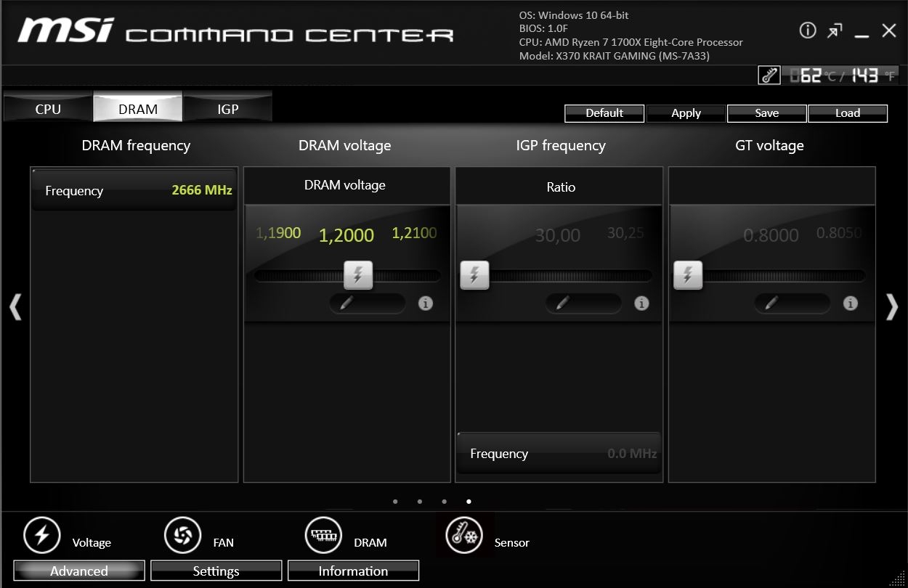
Task: Switch to the CPU tab
Action: tap(48, 109)
